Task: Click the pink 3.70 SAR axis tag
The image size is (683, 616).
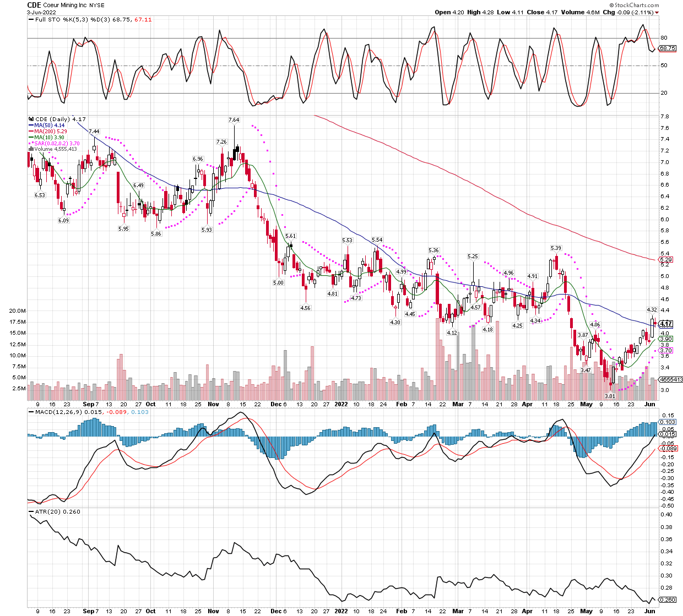Action: pyautogui.click(x=666, y=350)
